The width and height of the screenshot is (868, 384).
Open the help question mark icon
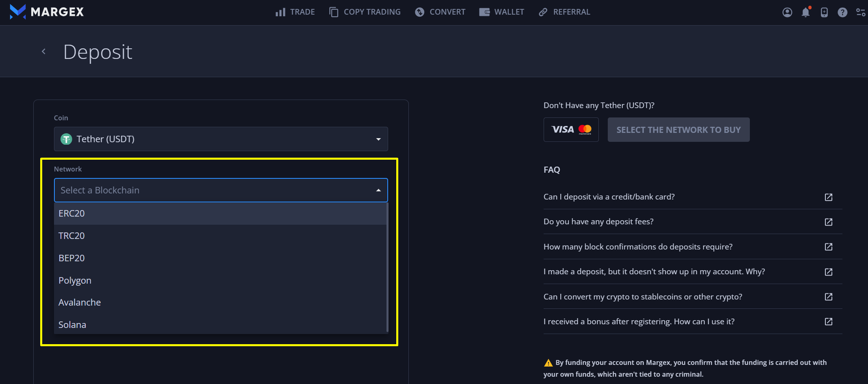[842, 12]
